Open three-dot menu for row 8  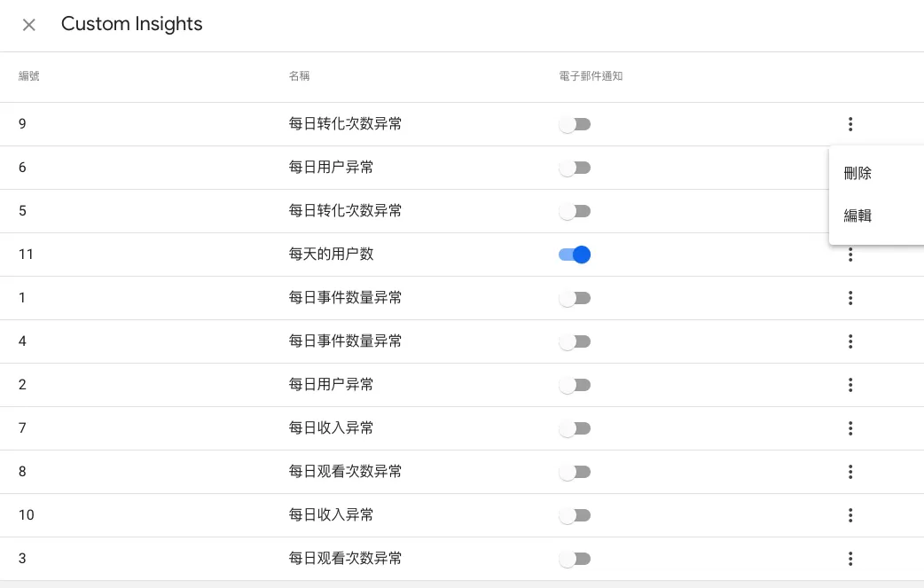tap(850, 472)
